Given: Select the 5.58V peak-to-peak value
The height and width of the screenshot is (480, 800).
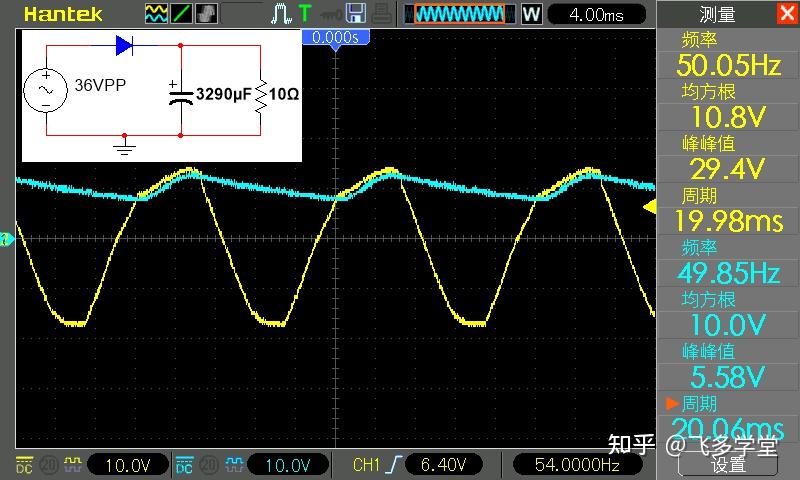Looking at the screenshot, I should pyautogui.click(x=728, y=377).
